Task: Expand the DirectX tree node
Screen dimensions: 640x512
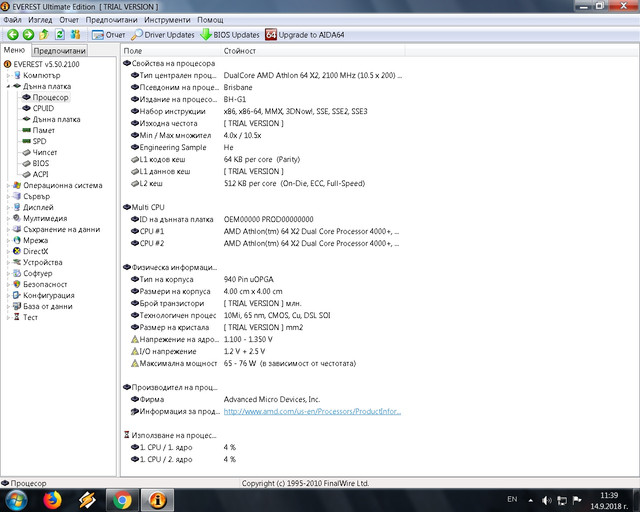Action: (x=8, y=252)
